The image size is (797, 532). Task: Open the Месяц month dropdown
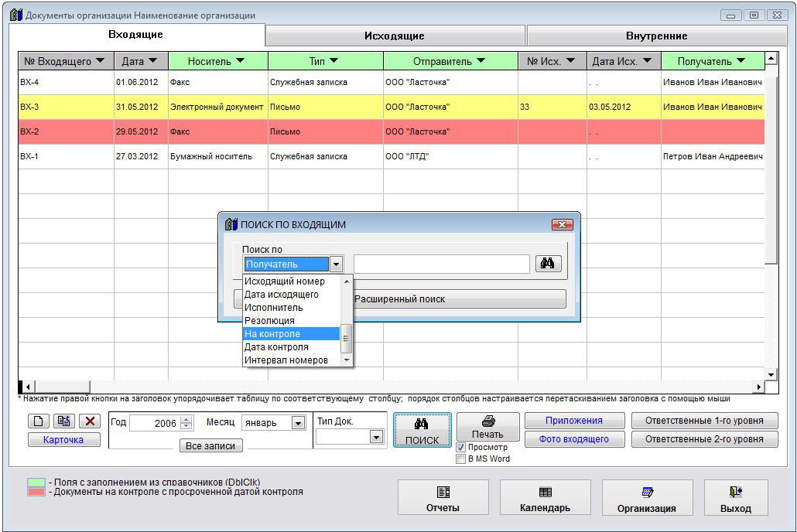(298, 423)
